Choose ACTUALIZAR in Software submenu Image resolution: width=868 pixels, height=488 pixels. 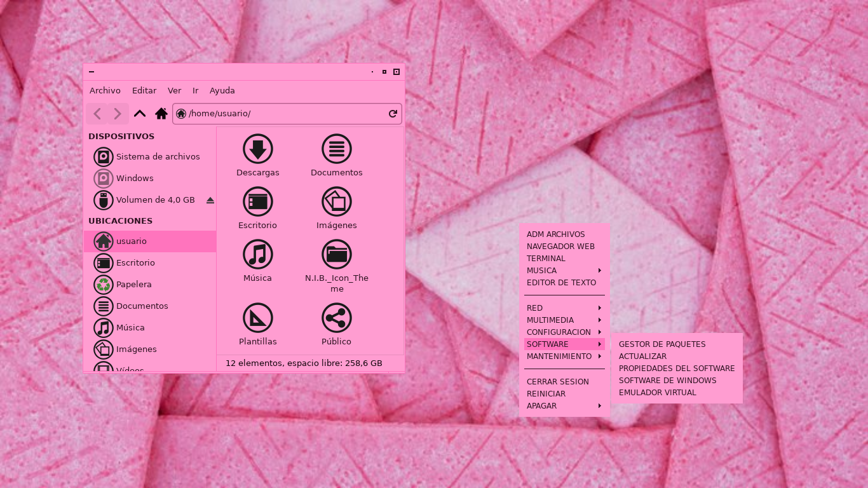coord(677,356)
